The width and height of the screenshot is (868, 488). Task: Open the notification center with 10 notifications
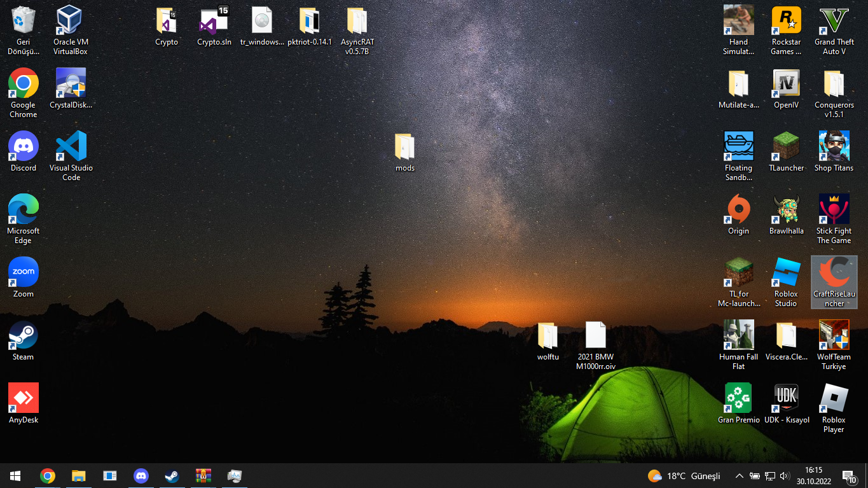click(x=850, y=476)
